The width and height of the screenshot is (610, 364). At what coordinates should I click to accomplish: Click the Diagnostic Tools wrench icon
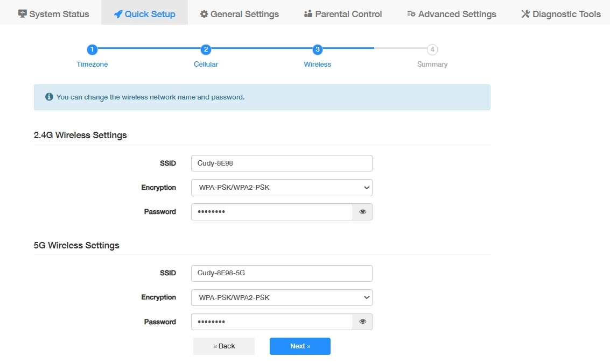(x=525, y=14)
